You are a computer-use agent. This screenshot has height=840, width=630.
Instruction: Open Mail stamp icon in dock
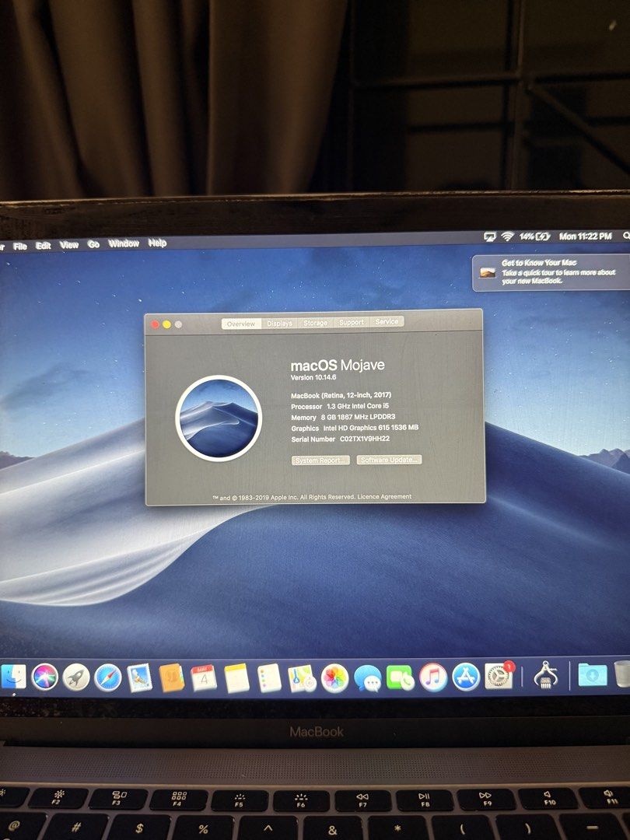pyautogui.click(x=139, y=677)
